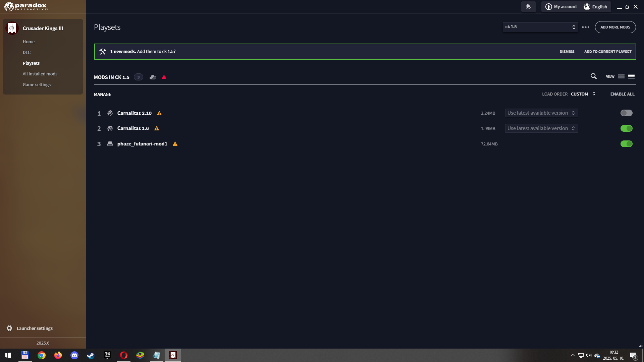Click ADD TO CURRENT PLAYSET
644x362 pixels.
point(608,52)
